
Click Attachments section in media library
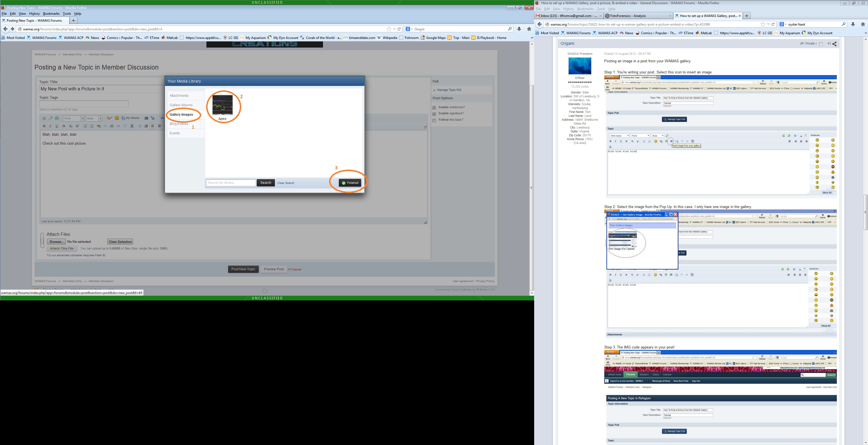pyautogui.click(x=179, y=95)
